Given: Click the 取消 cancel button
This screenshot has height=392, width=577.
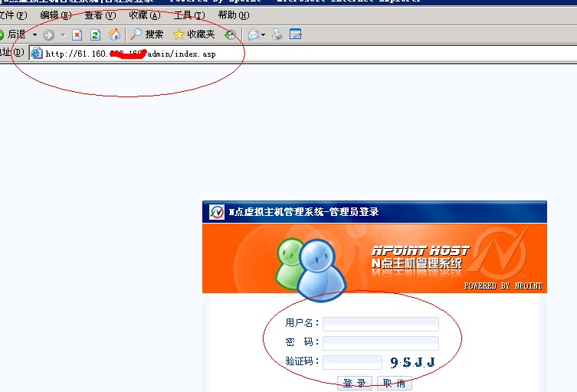Looking at the screenshot, I should 395,383.
